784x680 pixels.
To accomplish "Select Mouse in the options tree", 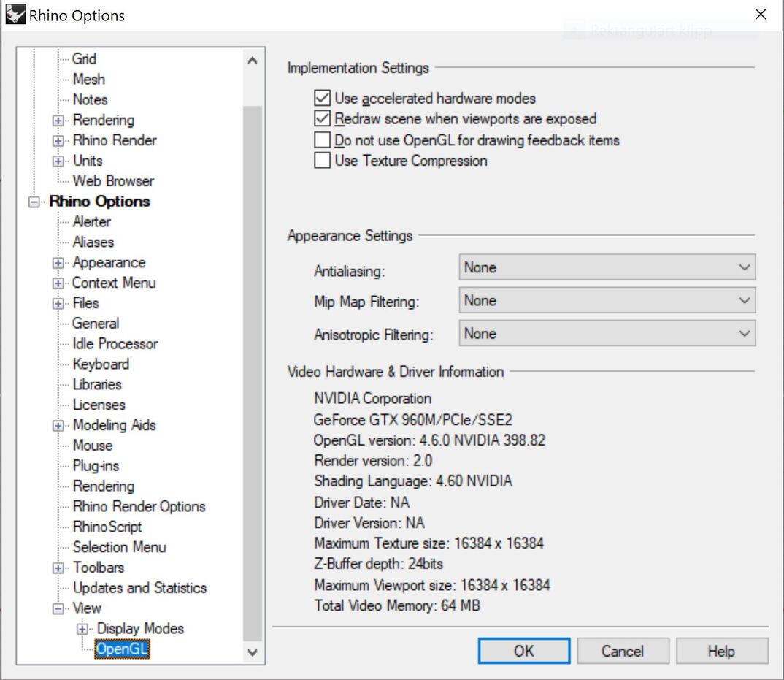I will tap(93, 446).
